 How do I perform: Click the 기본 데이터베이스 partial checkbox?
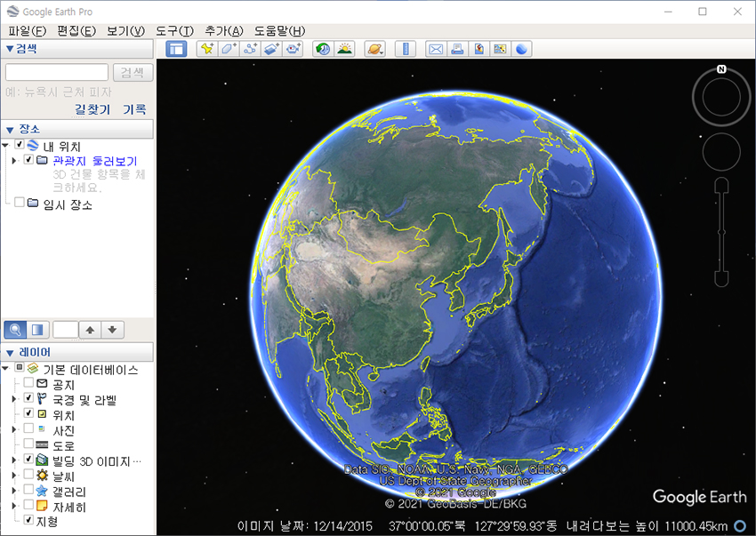click(20, 368)
